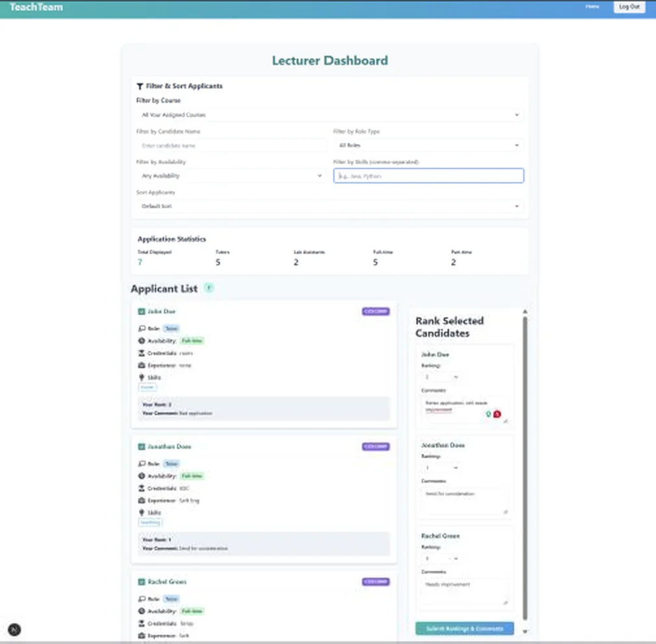Click the skill tag under John Doe's Skills
This screenshot has height=644, width=656.
pos(147,387)
